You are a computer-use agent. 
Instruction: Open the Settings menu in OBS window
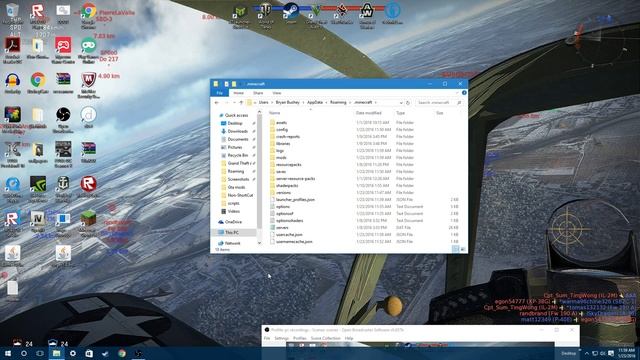point(281,338)
